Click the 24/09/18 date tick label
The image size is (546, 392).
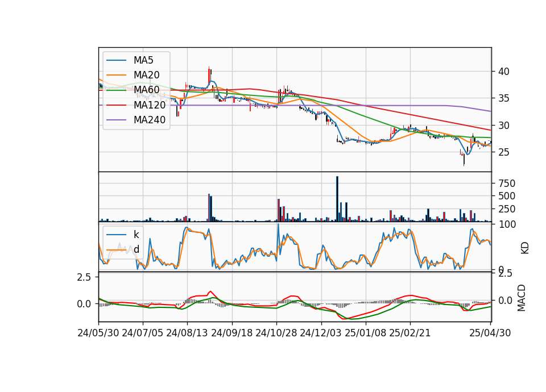(x=232, y=333)
